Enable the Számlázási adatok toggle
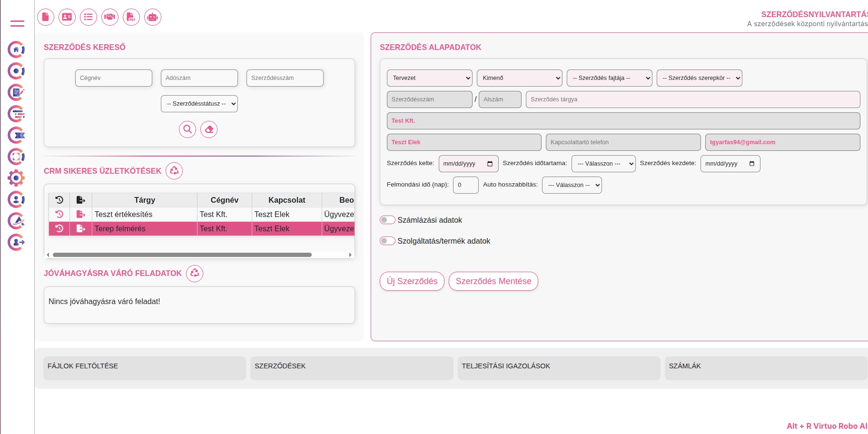Viewport: 868px width, 434px height. 387,220
